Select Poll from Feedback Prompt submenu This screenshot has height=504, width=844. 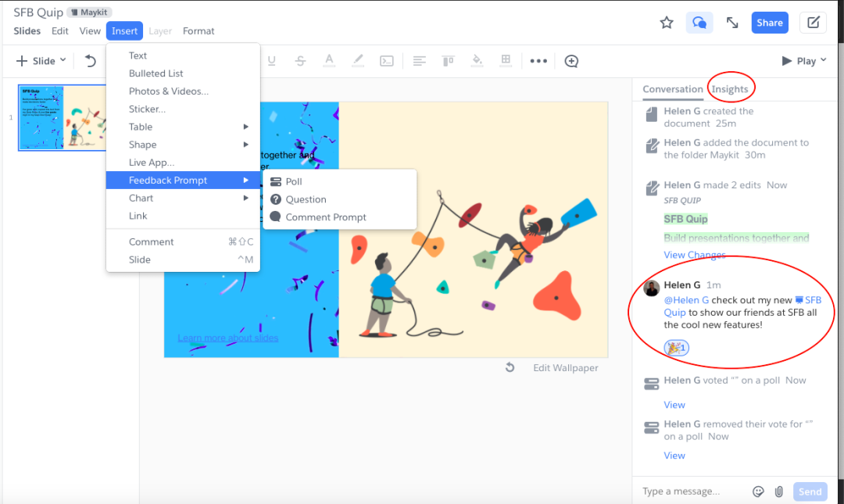[294, 181]
